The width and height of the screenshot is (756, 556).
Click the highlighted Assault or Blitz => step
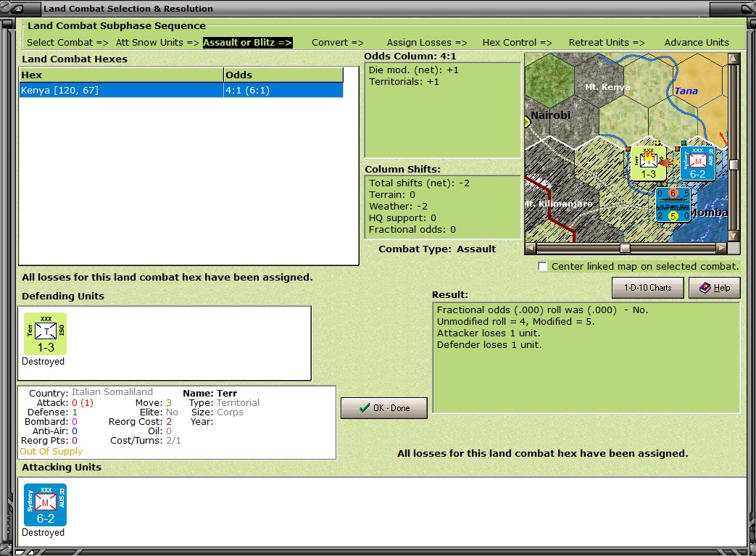click(247, 43)
